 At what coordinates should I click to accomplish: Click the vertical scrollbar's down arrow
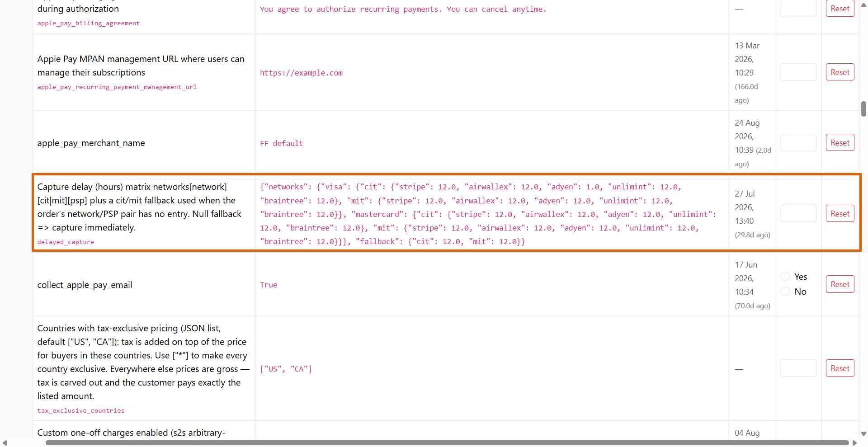tap(863, 434)
